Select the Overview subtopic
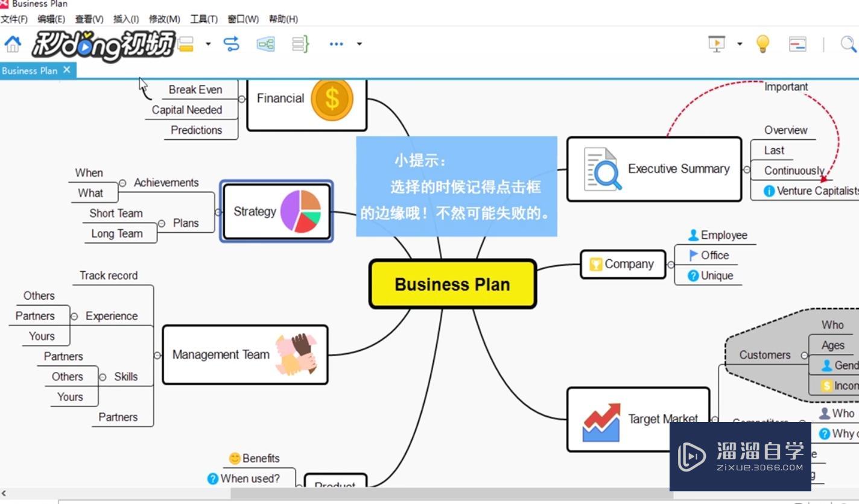859x504 pixels. coord(785,130)
